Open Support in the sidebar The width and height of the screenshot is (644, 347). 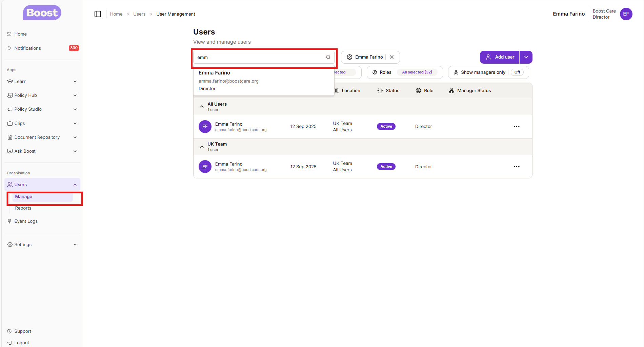42,331
